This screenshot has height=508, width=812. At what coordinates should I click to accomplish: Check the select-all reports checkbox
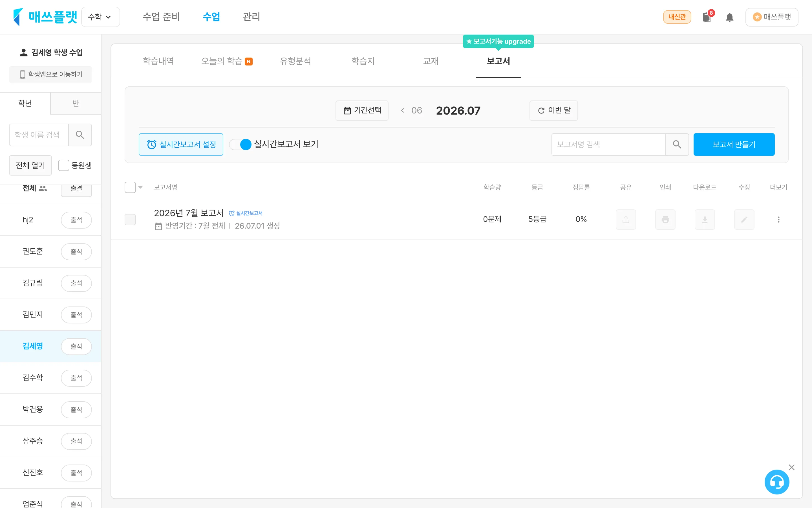pyautogui.click(x=130, y=187)
